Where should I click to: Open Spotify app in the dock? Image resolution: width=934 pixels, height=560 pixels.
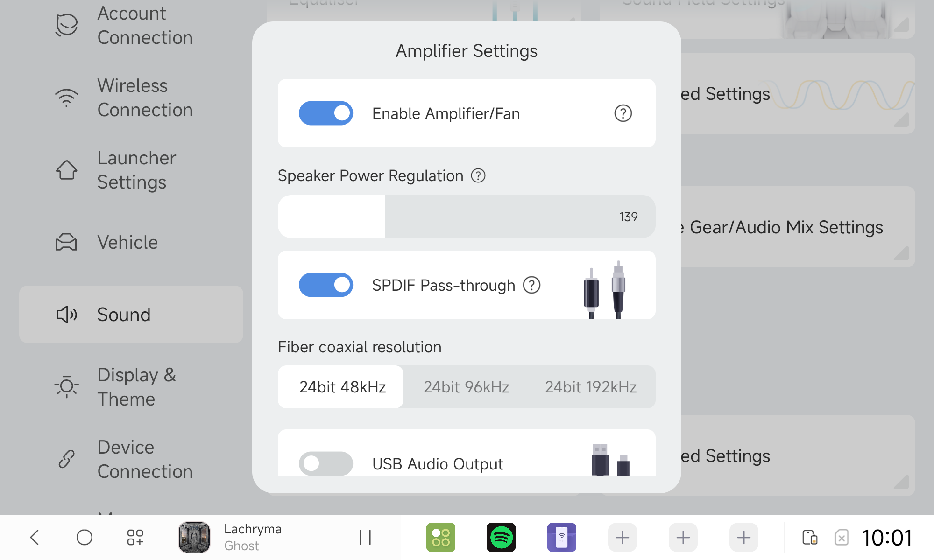click(501, 538)
